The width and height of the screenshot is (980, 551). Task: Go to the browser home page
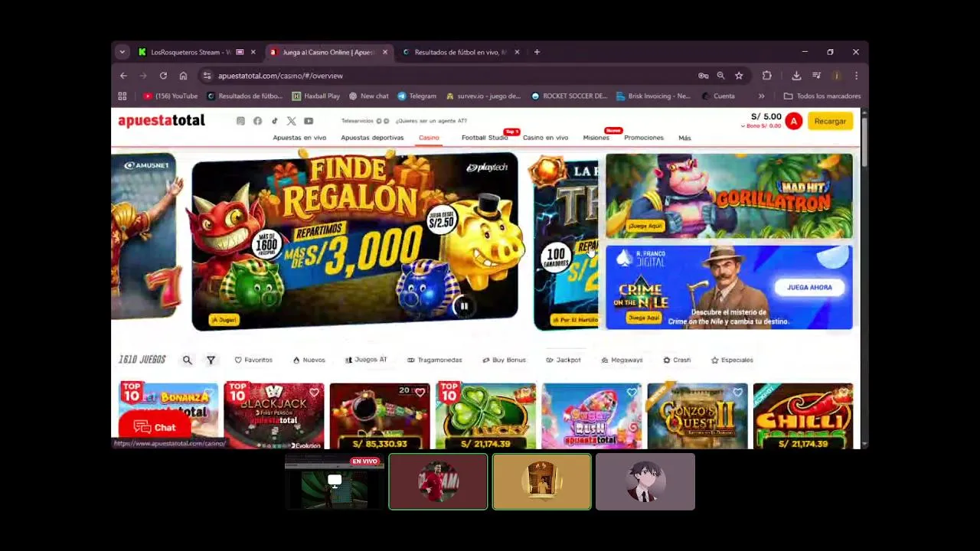point(183,76)
